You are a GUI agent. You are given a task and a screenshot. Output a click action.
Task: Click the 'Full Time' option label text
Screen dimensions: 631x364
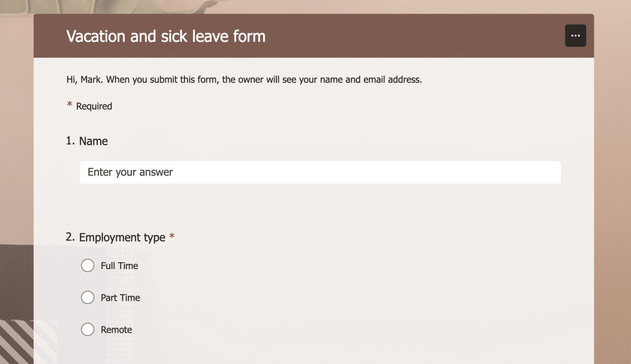pos(119,265)
